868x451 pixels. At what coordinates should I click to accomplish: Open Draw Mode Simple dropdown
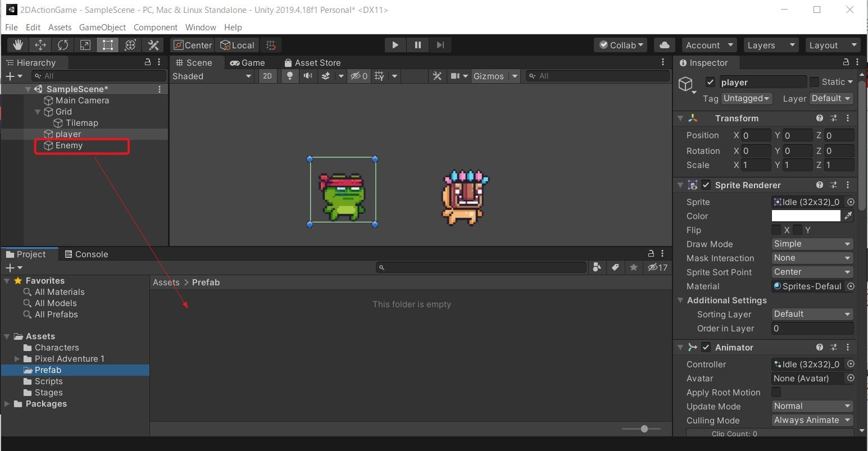(x=812, y=244)
